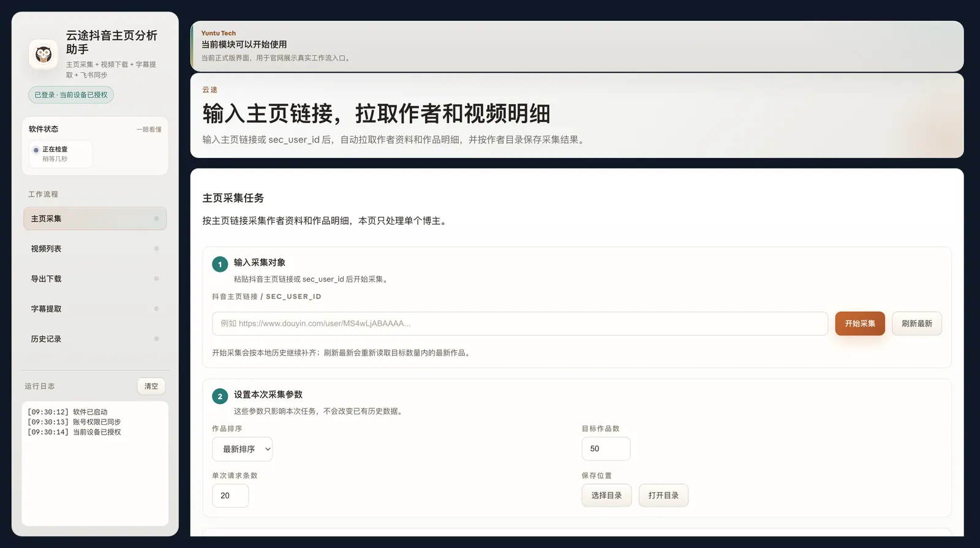Viewport: 980px width, 548px height.
Task: Click log line 软件已启动
Action: point(67,412)
